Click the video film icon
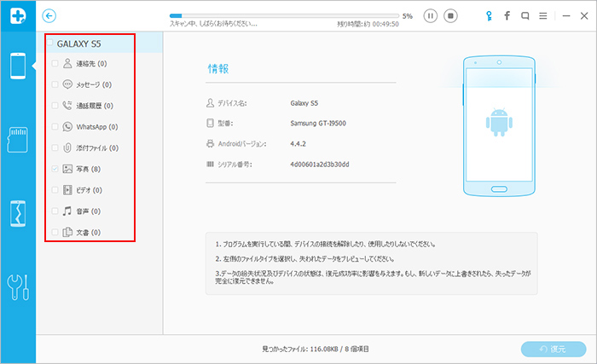 (67, 189)
